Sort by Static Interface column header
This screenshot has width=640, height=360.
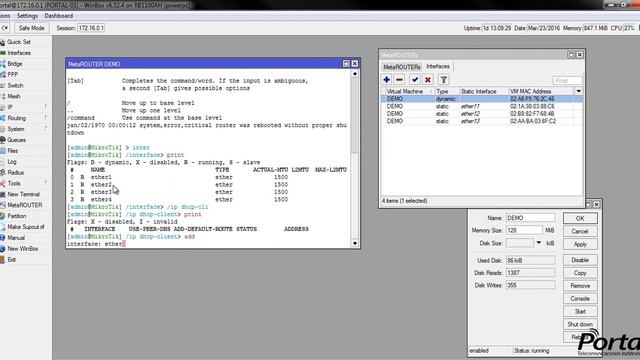(483, 91)
